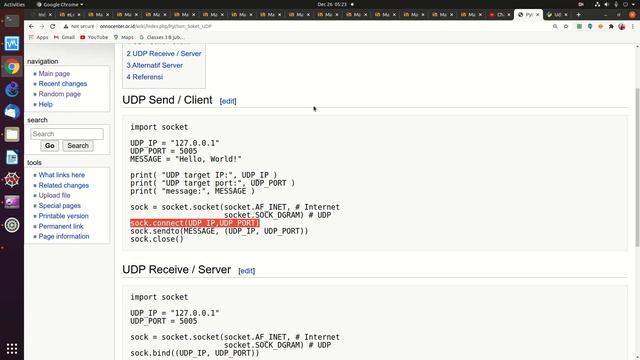This screenshot has height=360, width=640.
Task: Go forward in browser history
Action: pyautogui.click(x=42, y=26)
